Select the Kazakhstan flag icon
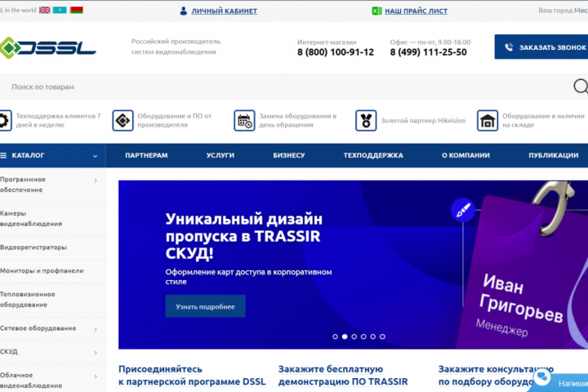588x392 pixels. pos(60,10)
